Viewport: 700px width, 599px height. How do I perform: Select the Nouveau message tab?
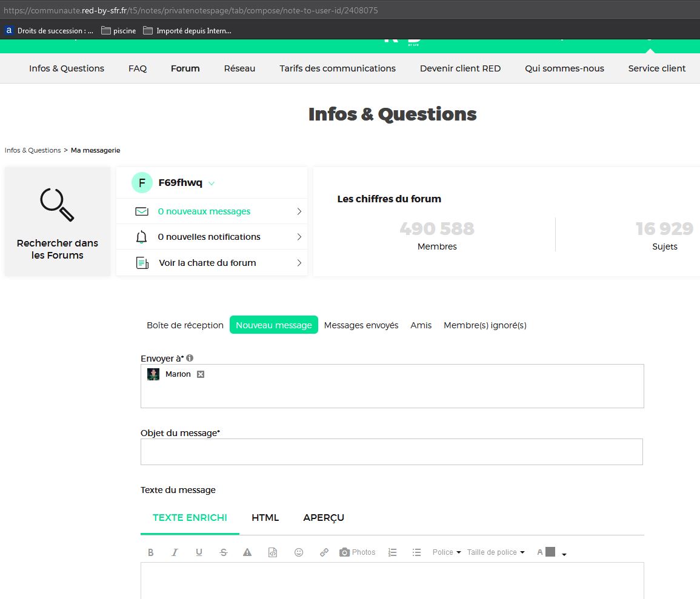pyautogui.click(x=274, y=325)
